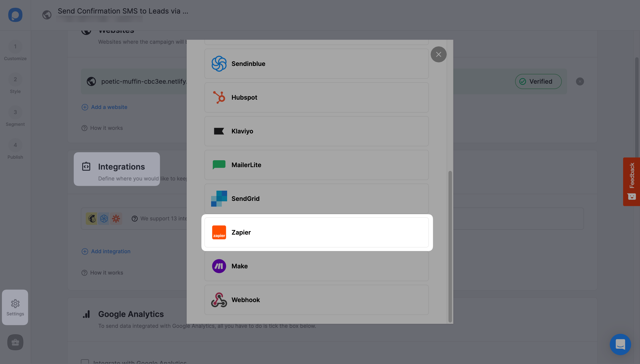Screen dimensions: 640x364
Task: Choose the SendGrid integration
Action: click(316, 198)
